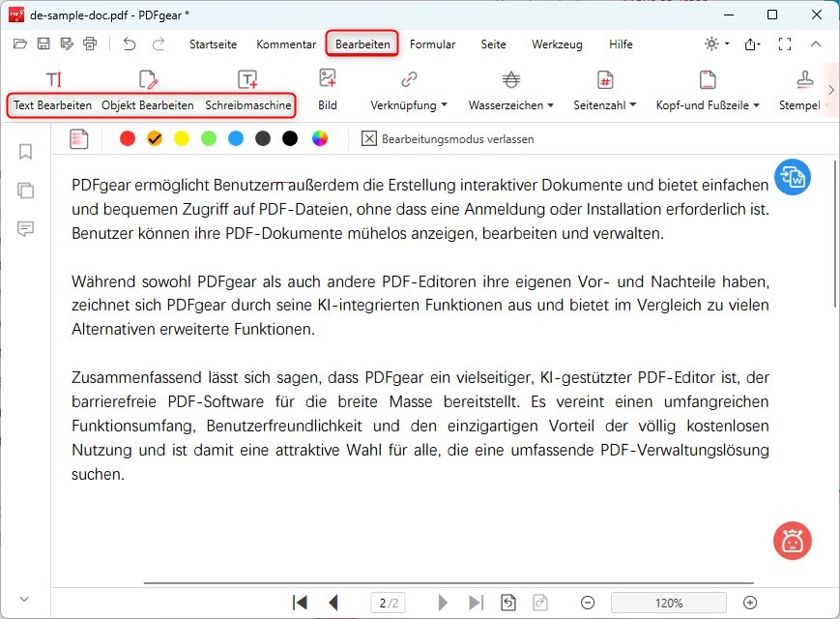The image size is (840, 619).
Task: Show more ribbon tools via right chevron
Action: [x=831, y=90]
